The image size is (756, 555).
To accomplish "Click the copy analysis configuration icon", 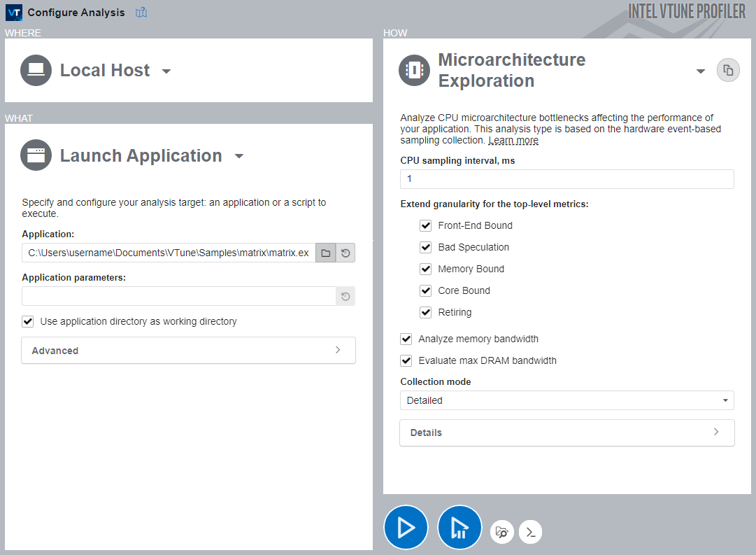I will [728, 70].
